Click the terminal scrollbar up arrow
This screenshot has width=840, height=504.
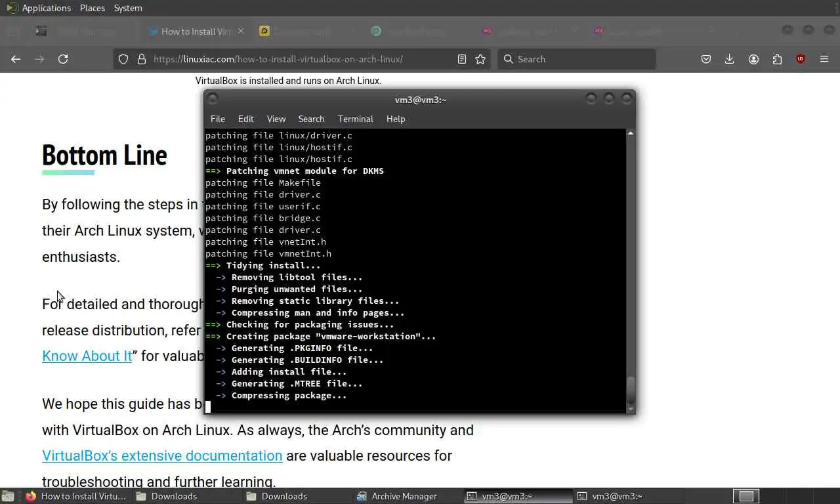[631, 133]
